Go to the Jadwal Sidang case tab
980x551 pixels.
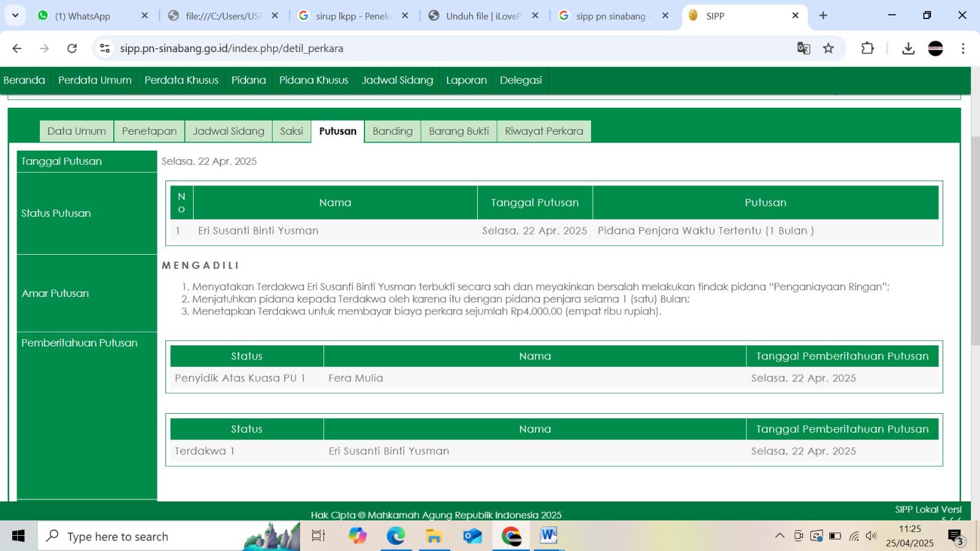228,131
